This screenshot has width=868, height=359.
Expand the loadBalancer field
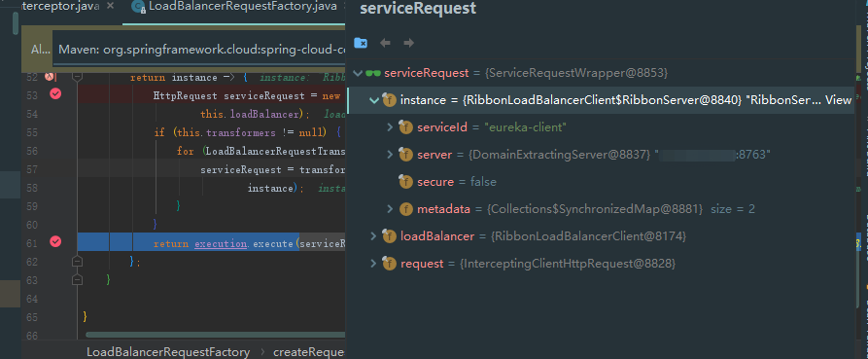point(374,236)
